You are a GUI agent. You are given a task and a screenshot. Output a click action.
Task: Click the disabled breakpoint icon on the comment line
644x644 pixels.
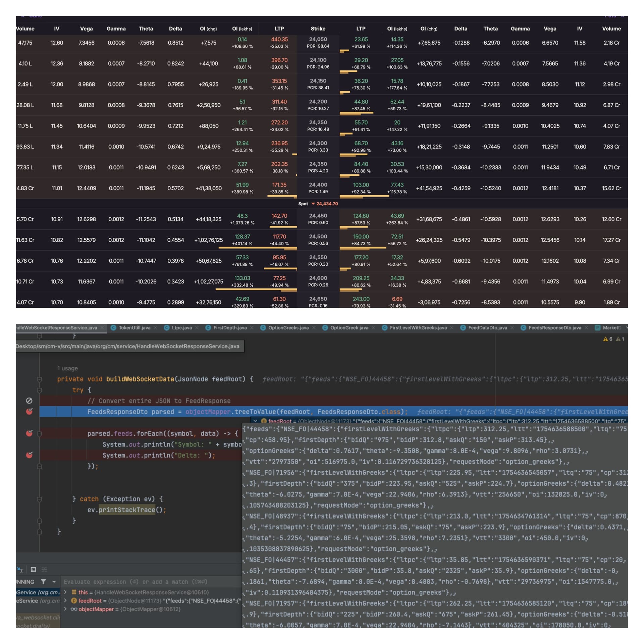pyautogui.click(x=29, y=400)
